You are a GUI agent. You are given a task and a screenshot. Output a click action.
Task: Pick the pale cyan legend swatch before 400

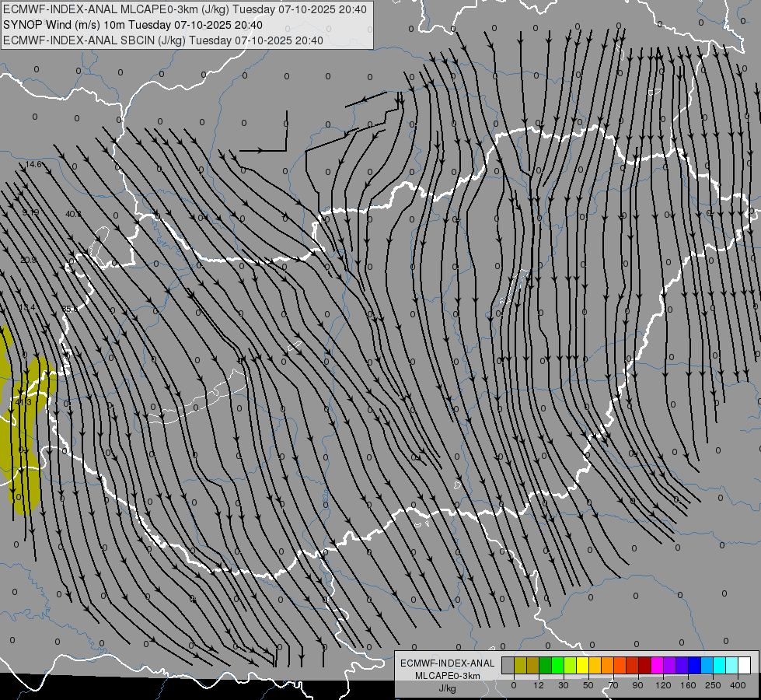click(x=732, y=665)
